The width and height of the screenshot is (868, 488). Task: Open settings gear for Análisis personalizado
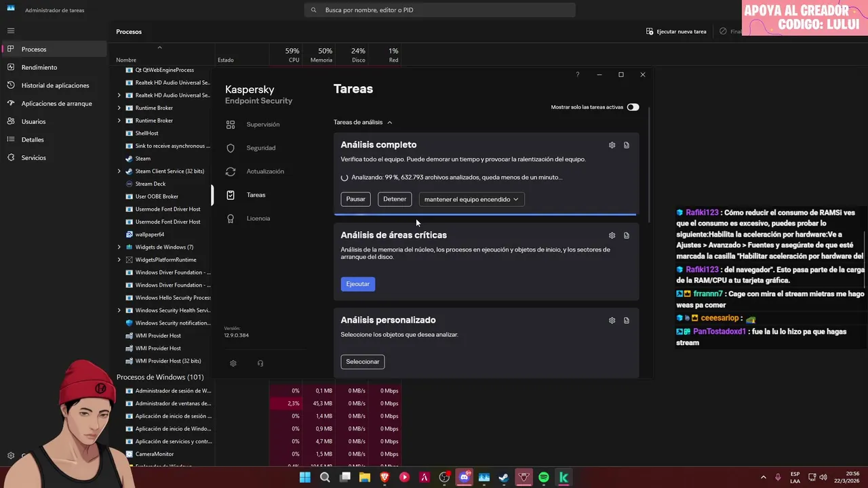pyautogui.click(x=612, y=321)
